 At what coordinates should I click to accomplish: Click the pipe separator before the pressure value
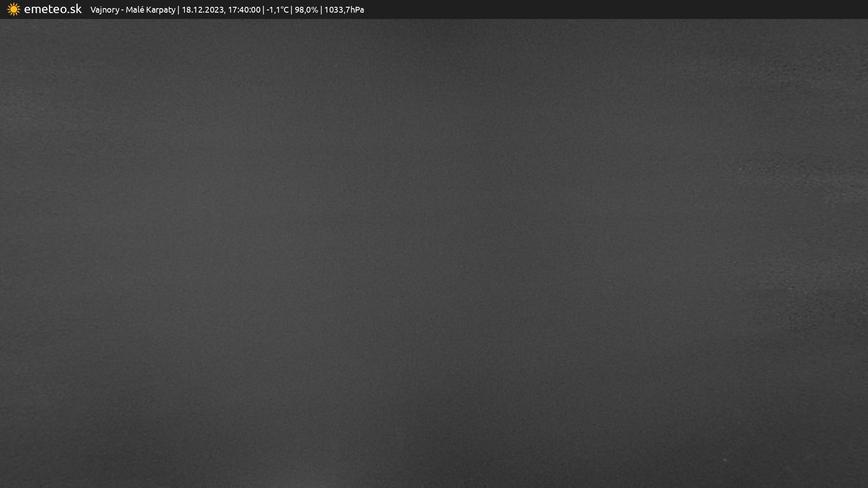click(321, 9)
